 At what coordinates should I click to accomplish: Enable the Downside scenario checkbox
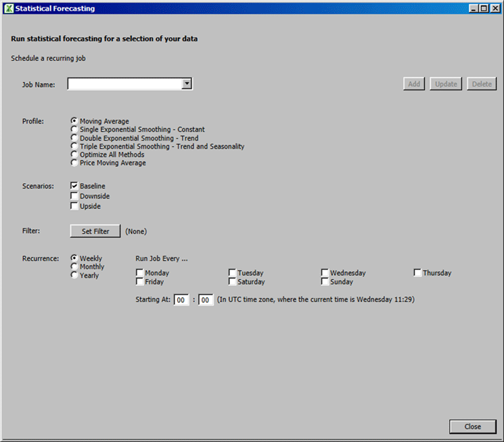coord(74,196)
